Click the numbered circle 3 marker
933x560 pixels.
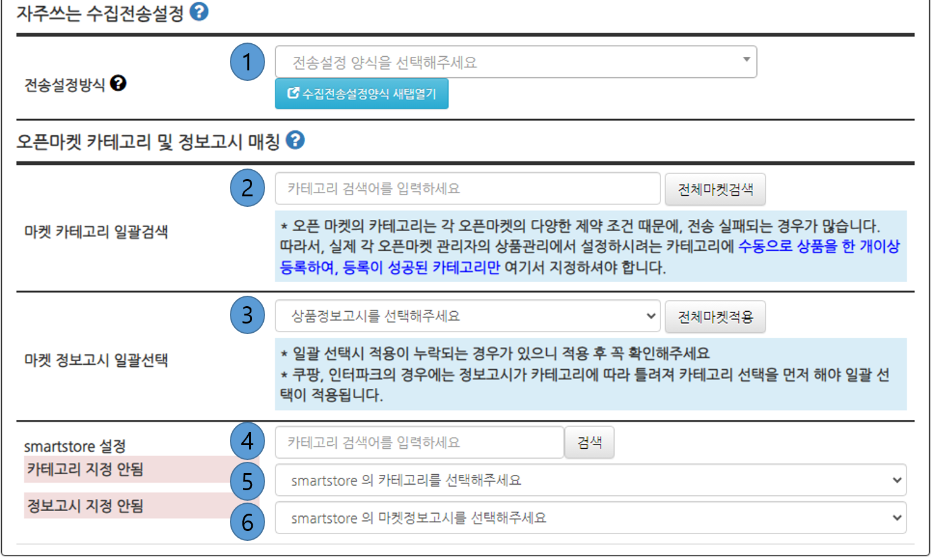point(247,315)
